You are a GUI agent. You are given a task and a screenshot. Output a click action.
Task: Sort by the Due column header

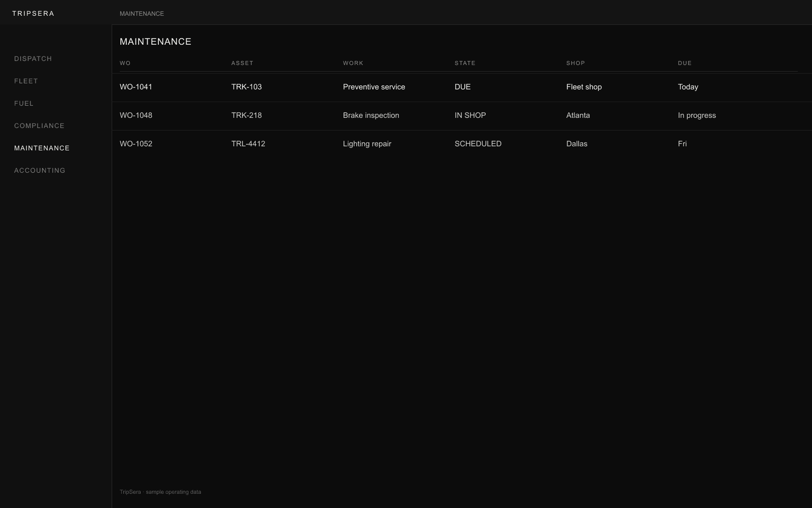pyautogui.click(x=685, y=63)
